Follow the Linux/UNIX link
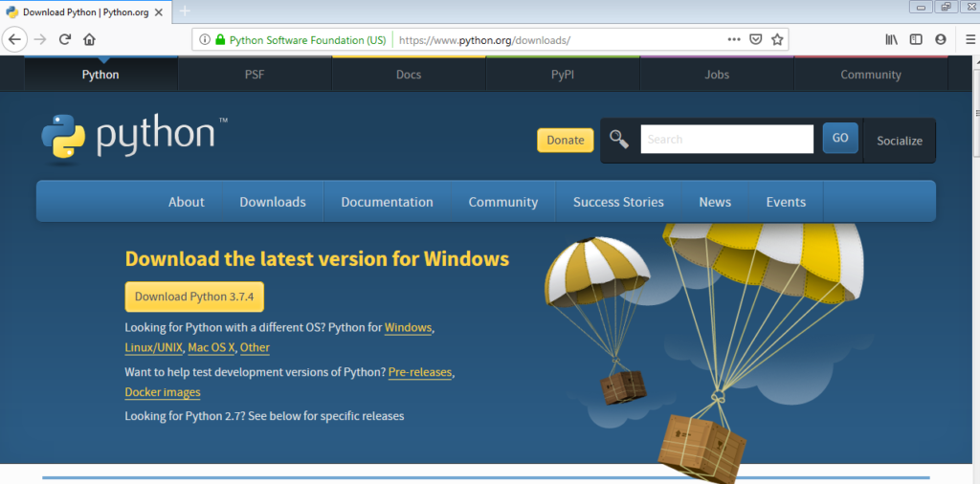 tap(153, 348)
